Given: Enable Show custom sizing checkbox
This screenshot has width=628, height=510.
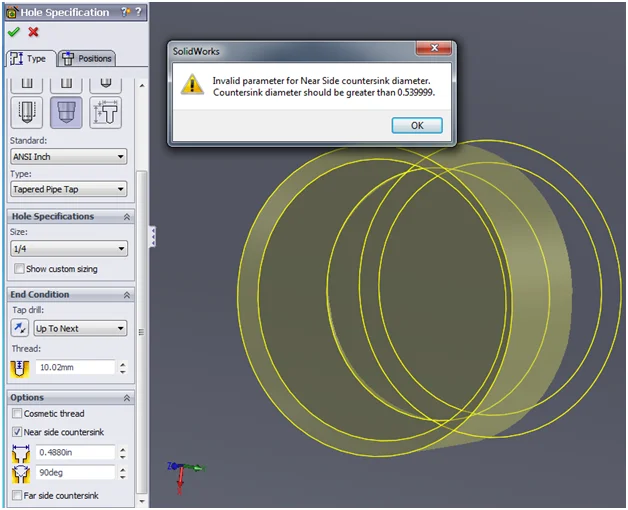Looking at the screenshot, I should pos(19,269).
